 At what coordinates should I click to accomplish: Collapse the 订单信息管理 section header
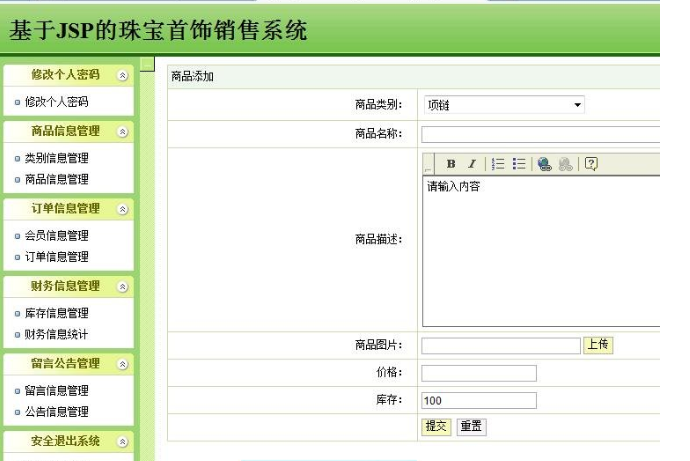pos(123,209)
